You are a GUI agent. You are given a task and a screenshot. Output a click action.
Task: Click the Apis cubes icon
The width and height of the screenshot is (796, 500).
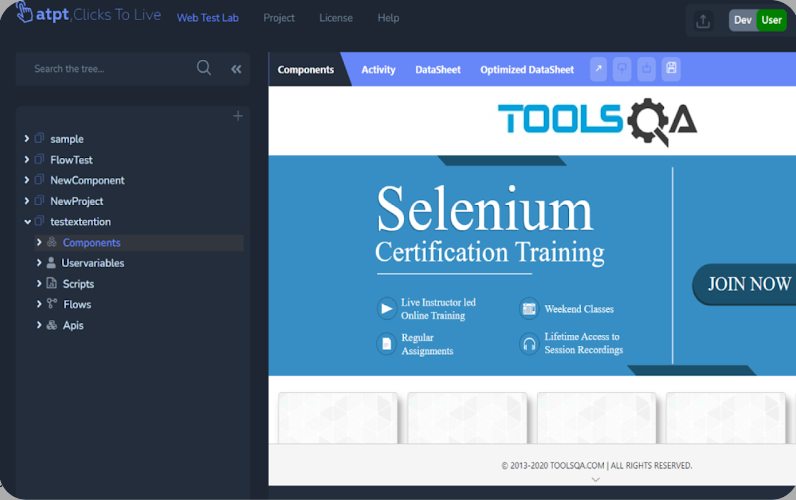[52, 325]
